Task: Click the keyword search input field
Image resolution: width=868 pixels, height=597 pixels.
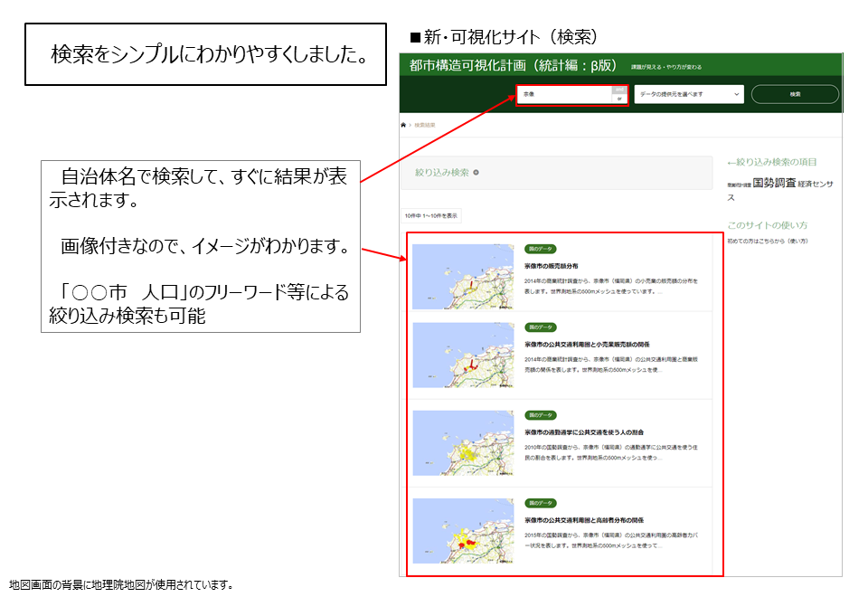Action: tap(565, 94)
